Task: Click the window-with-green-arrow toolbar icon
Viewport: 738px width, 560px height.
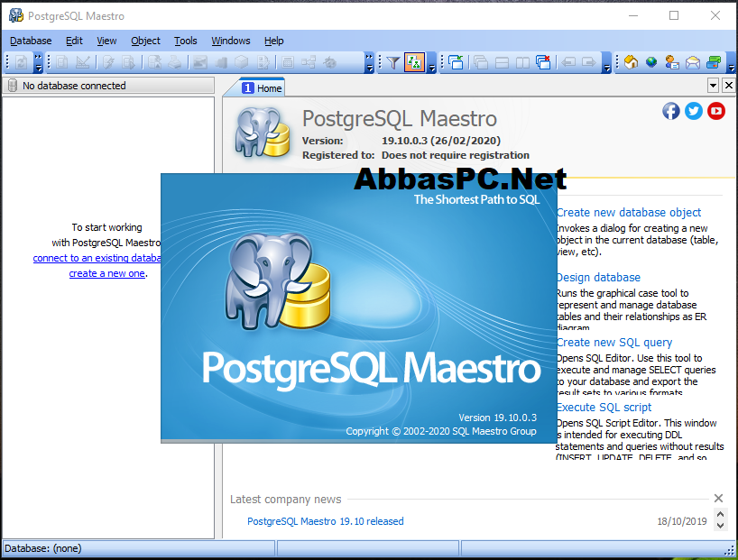Action: (456, 62)
